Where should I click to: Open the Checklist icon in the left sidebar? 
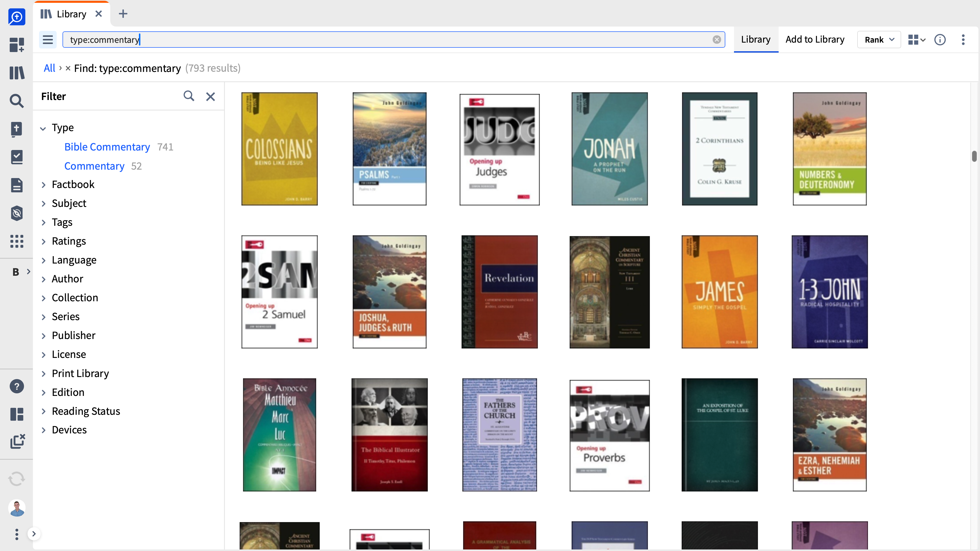pos(17,157)
